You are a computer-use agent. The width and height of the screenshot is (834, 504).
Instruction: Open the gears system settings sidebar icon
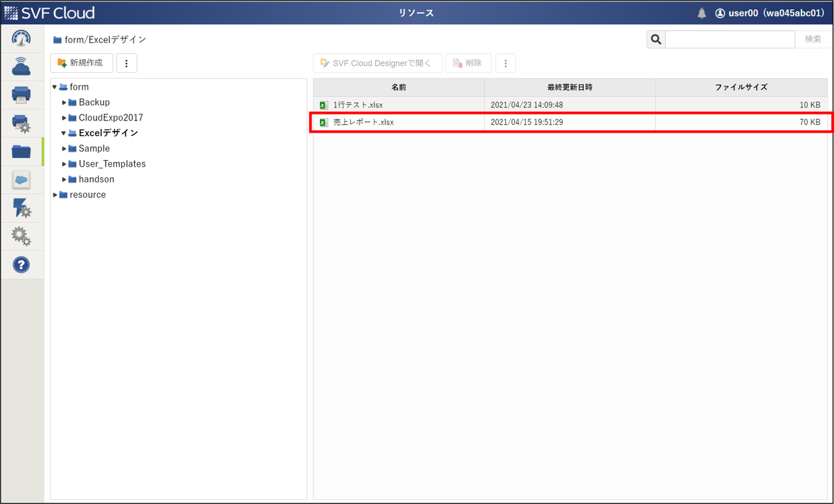point(22,236)
